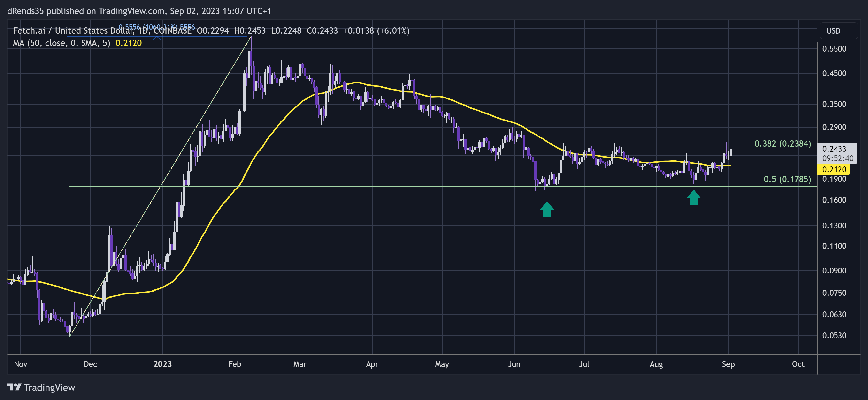Click the 0.1100 price axis label
Viewport: 868px width, 400px height.
(834, 246)
